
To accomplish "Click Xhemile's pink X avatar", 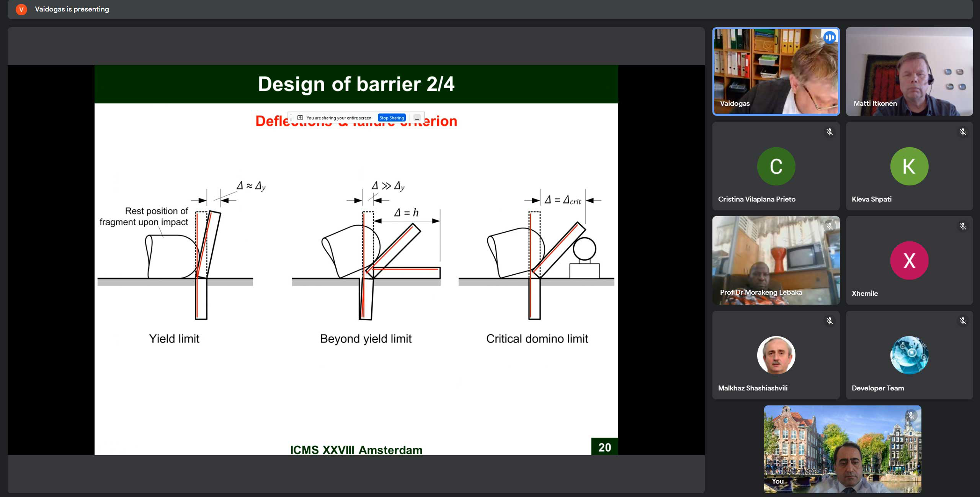I will (909, 261).
